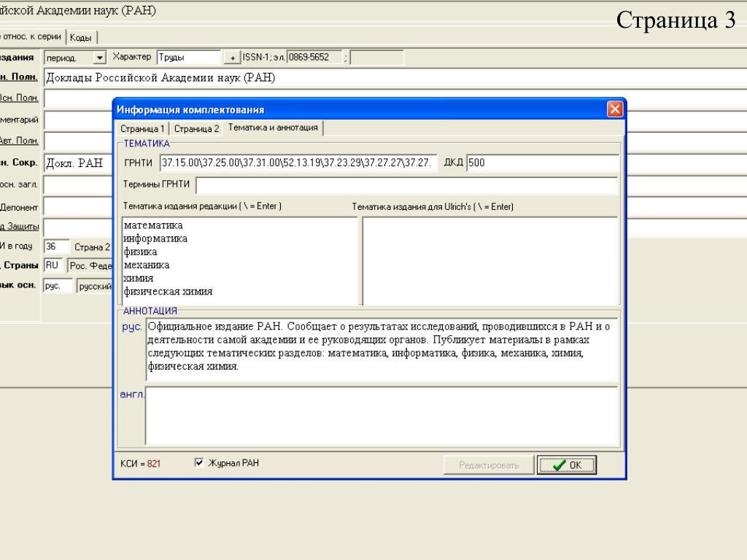Expand the период. dropdown in main window

pyautogui.click(x=99, y=58)
